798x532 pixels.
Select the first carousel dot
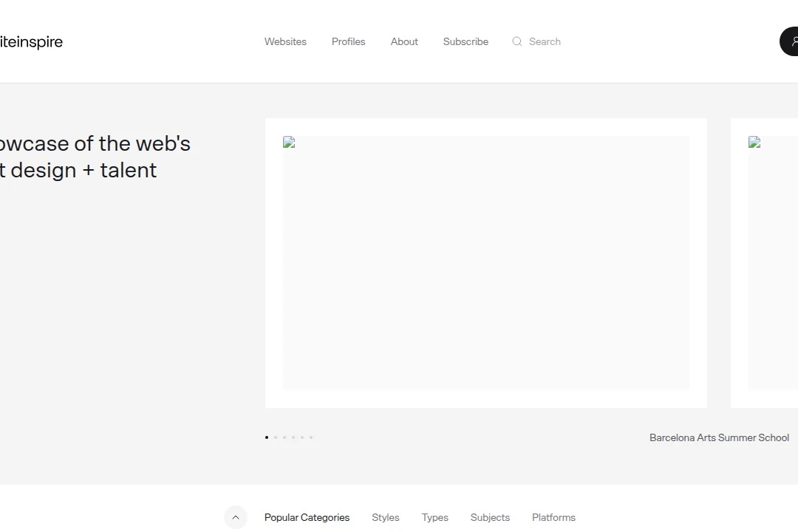tap(266, 437)
